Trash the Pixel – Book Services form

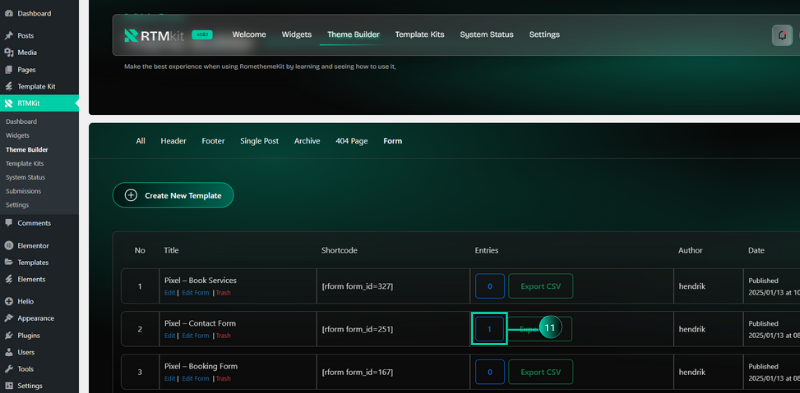223,293
